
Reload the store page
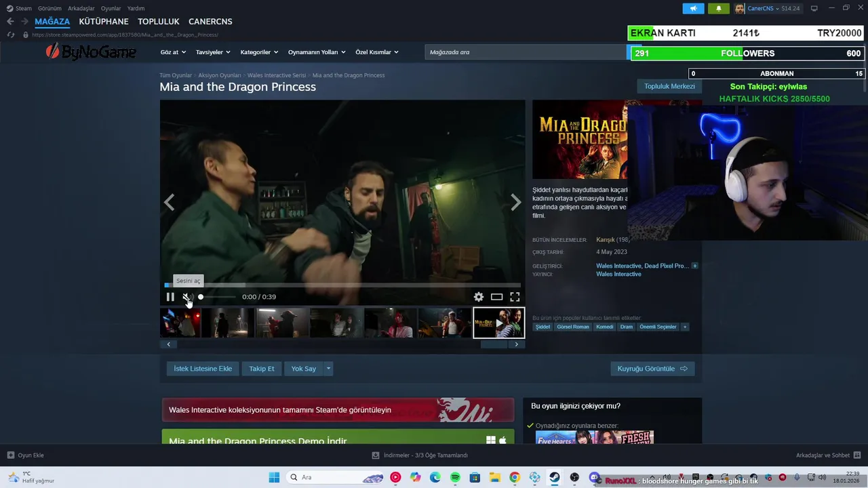coord(10,35)
